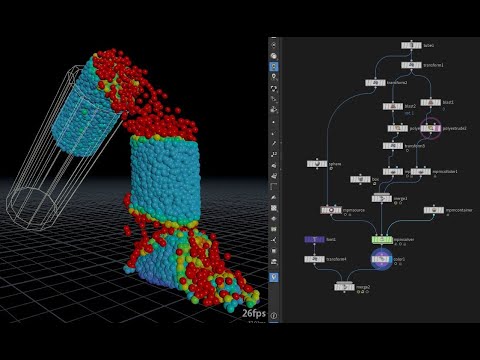Select the box node
This screenshot has height=360, width=480.
pos(360,179)
